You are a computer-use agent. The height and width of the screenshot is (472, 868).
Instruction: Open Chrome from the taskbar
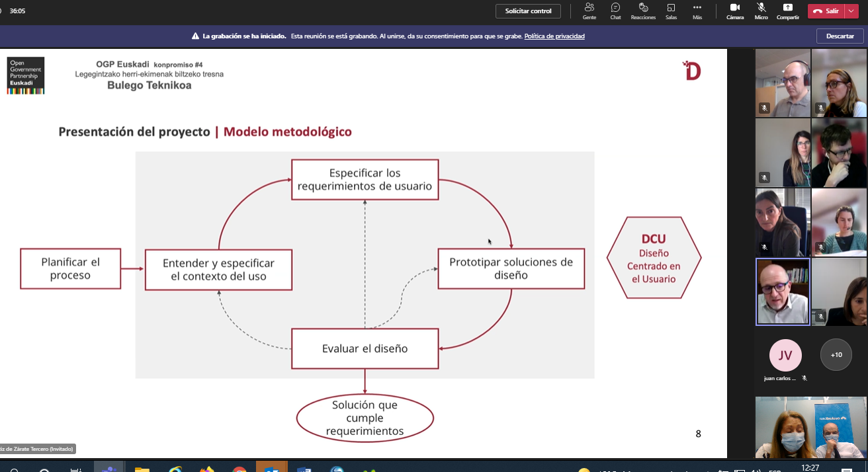(x=239, y=468)
